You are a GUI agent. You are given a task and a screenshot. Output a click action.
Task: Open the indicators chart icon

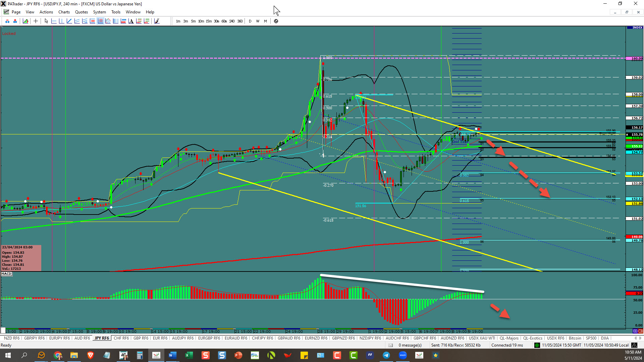[25, 21]
